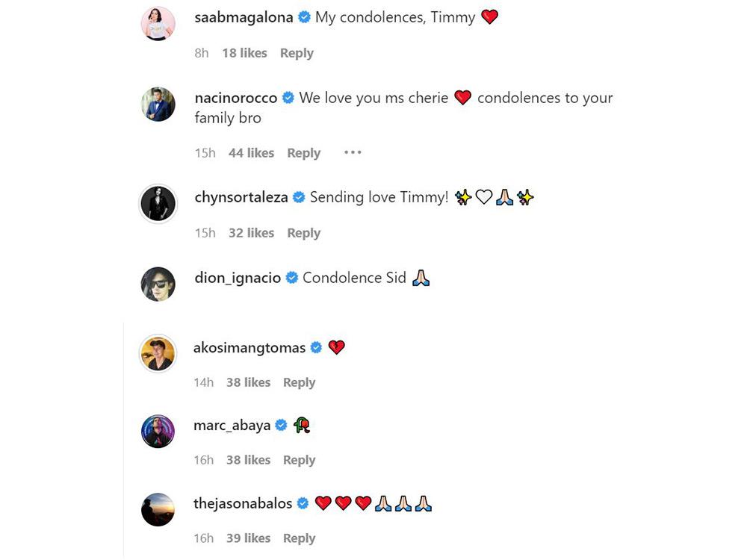Click verified badge next to chynsortaleza
Viewport: 747px width, 560px height.
299,197
